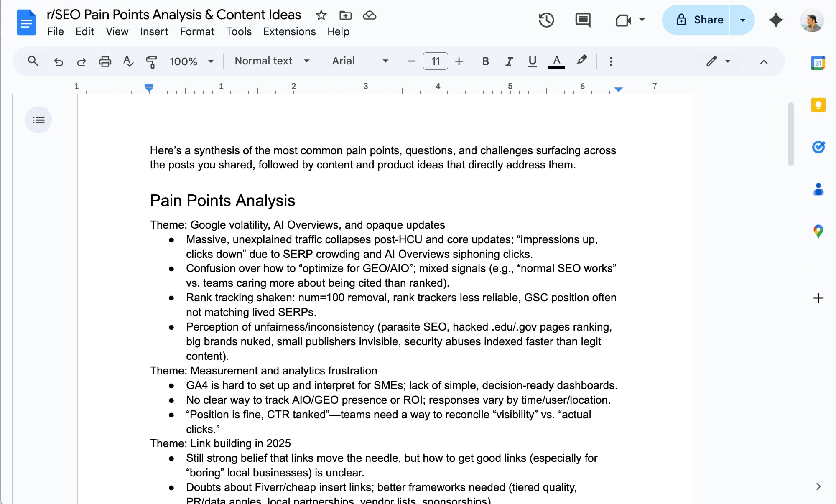The height and width of the screenshot is (504, 836).
Task: Open the Share button dropdown arrow
Action: coord(742,20)
